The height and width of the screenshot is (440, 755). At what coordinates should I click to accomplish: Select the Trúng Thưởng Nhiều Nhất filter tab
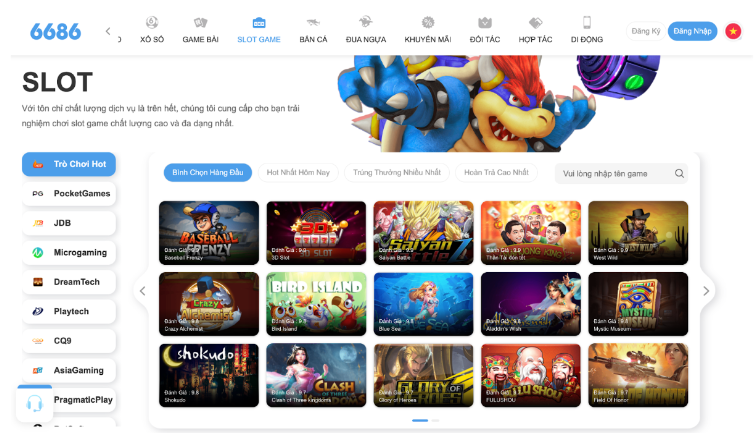pyautogui.click(x=397, y=172)
